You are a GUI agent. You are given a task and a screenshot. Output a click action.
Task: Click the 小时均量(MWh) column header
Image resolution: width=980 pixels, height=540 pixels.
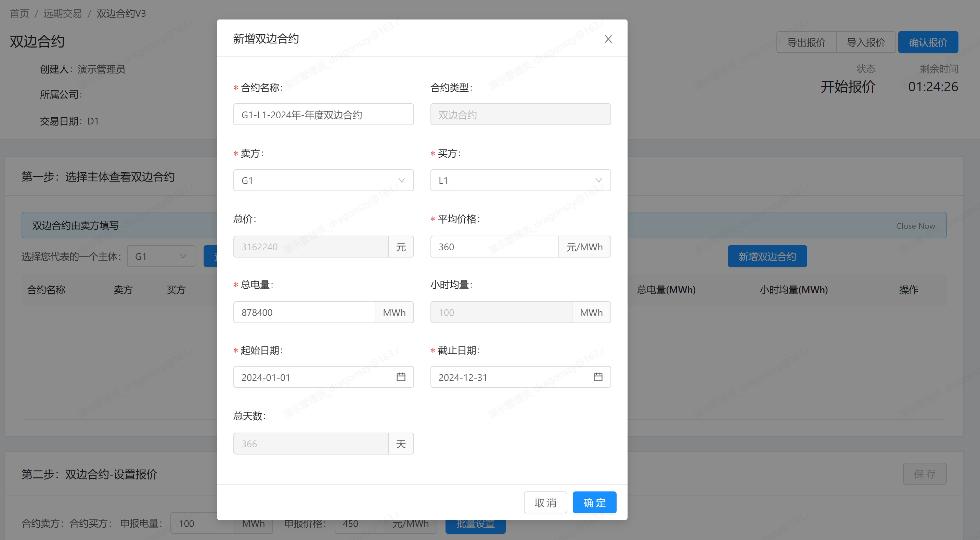pos(794,290)
